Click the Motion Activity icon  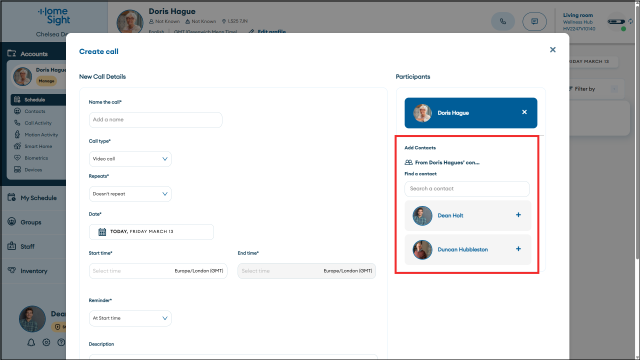click(17, 134)
